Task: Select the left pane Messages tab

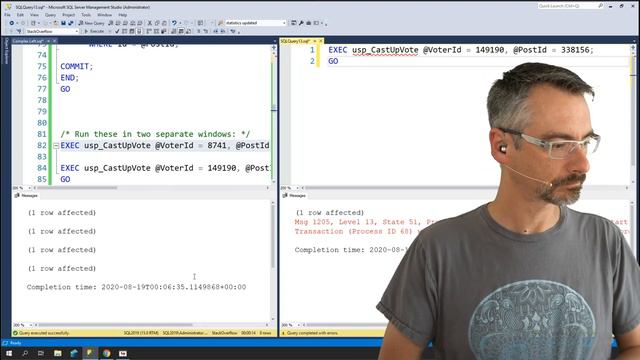Action: [x=26, y=196]
